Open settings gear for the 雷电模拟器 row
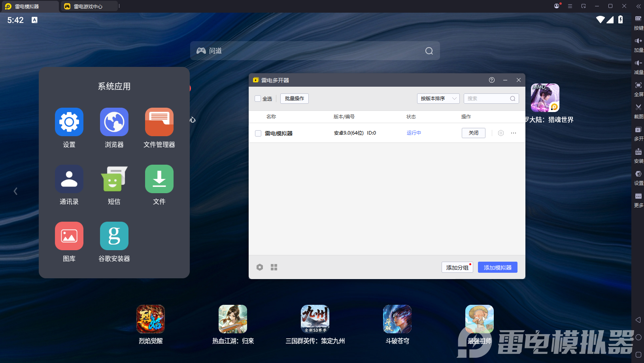Viewport: 644px width, 363px height. [501, 133]
